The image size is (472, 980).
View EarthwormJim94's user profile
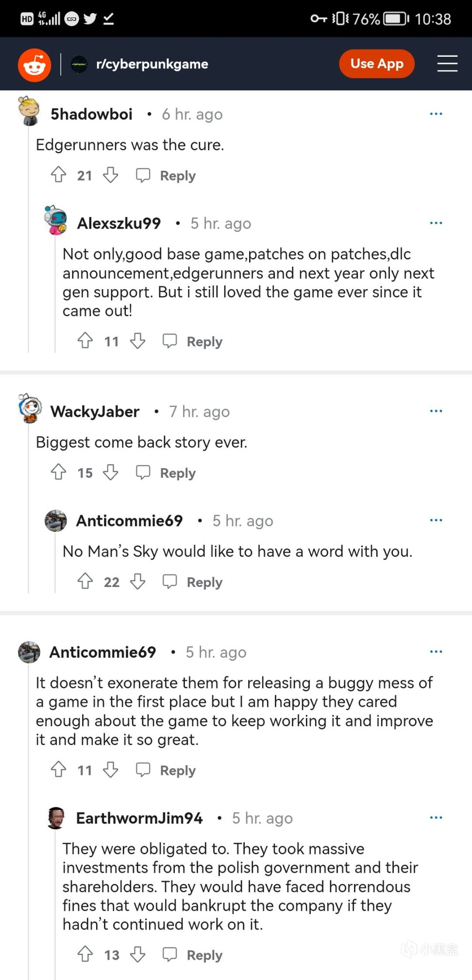click(139, 818)
